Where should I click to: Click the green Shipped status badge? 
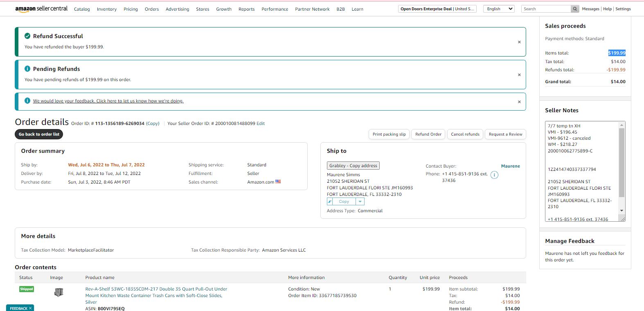point(27,289)
